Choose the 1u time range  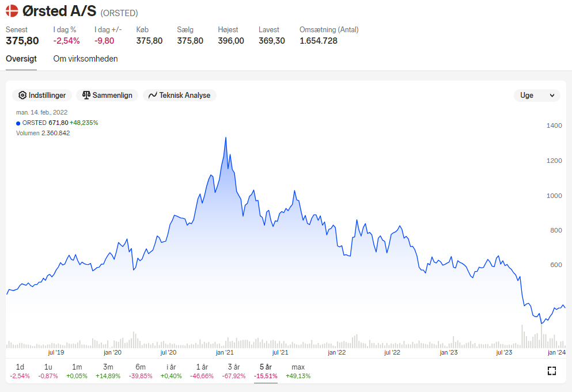[x=48, y=371]
